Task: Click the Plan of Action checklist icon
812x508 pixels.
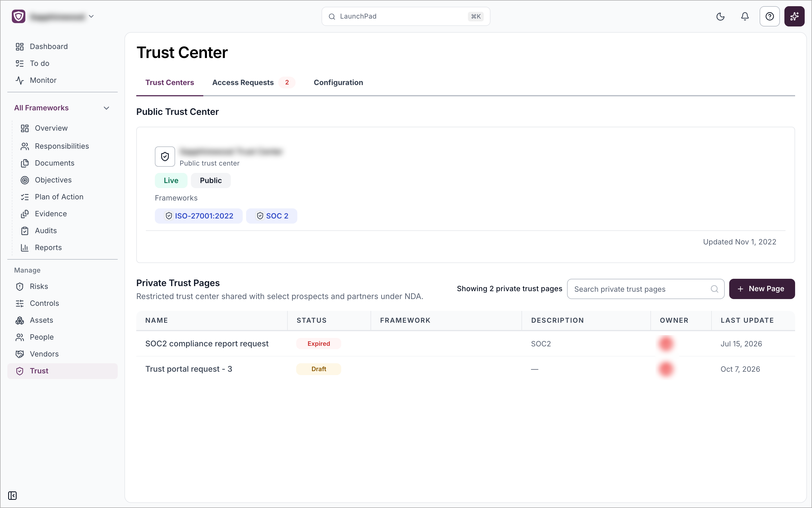Action: pos(25,197)
